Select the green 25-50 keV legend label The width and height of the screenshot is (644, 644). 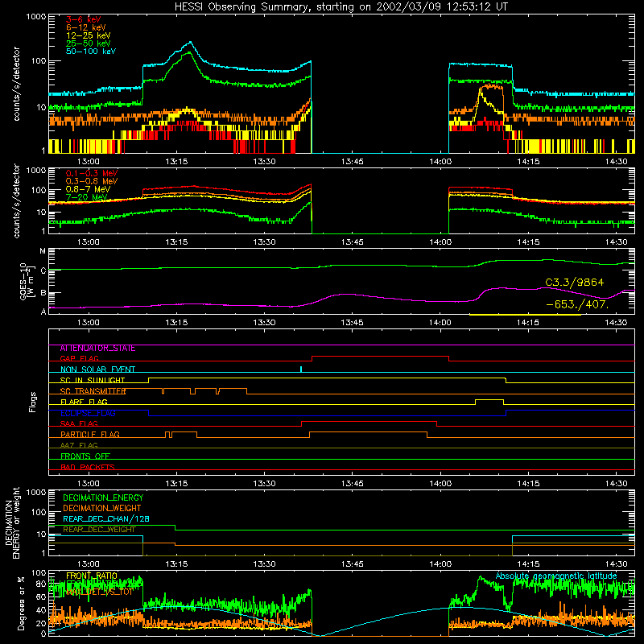[88, 43]
